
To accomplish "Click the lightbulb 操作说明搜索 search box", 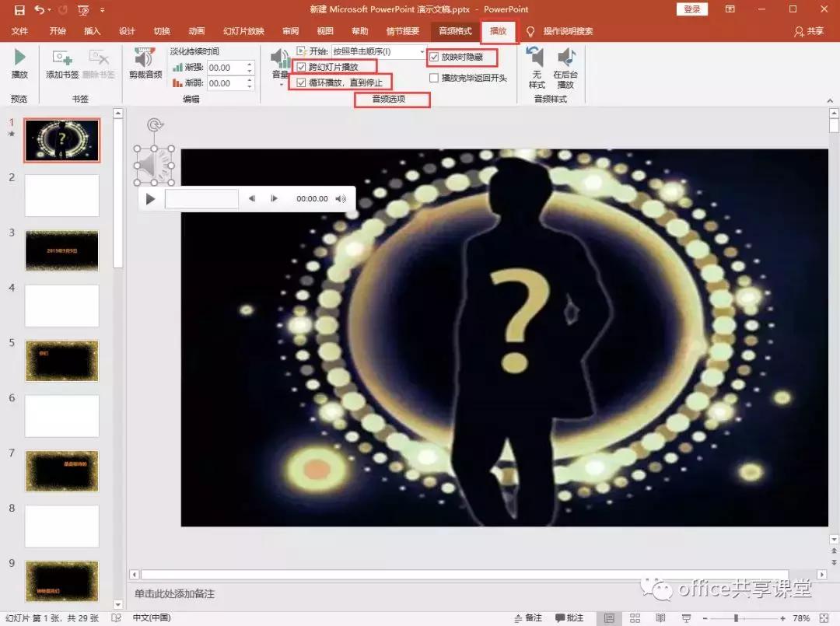I will (x=561, y=31).
